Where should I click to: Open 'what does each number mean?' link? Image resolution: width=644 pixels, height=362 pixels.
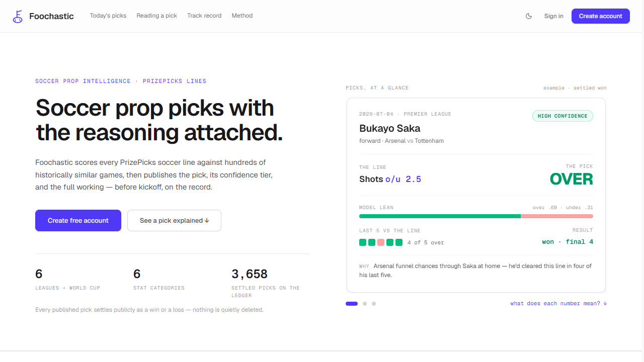[x=558, y=303]
